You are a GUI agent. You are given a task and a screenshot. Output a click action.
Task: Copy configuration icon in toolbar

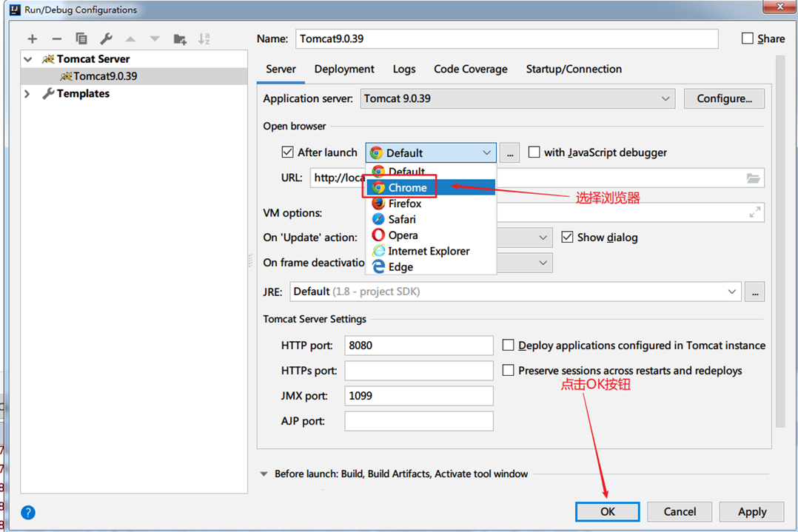(81, 38)
